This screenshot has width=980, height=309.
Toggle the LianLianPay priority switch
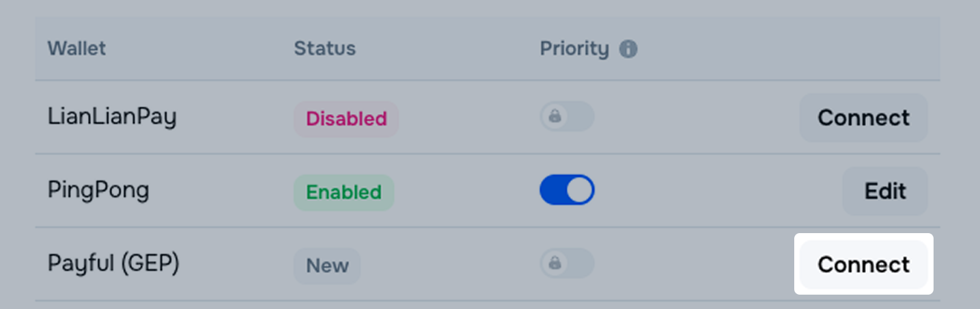coord(568,117)
